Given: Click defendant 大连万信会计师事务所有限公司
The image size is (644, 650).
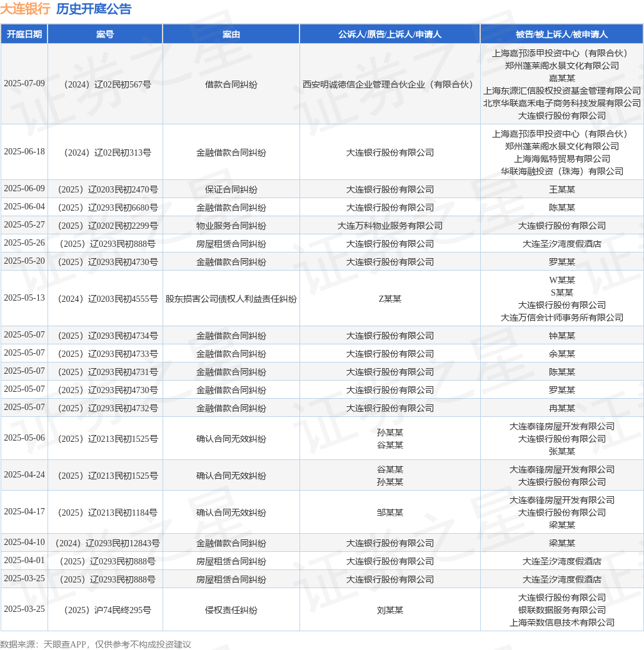Looking at the screenshot, I should coord(562,317).
